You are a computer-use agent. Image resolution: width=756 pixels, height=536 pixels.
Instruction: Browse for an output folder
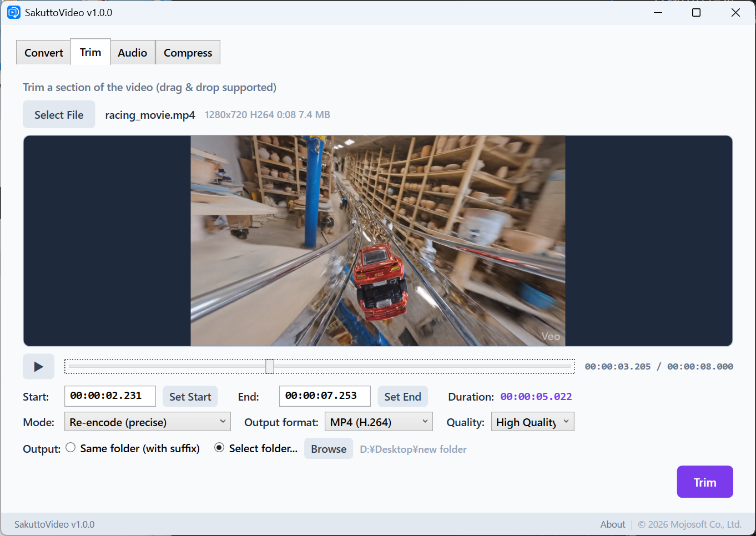(329, 449)
